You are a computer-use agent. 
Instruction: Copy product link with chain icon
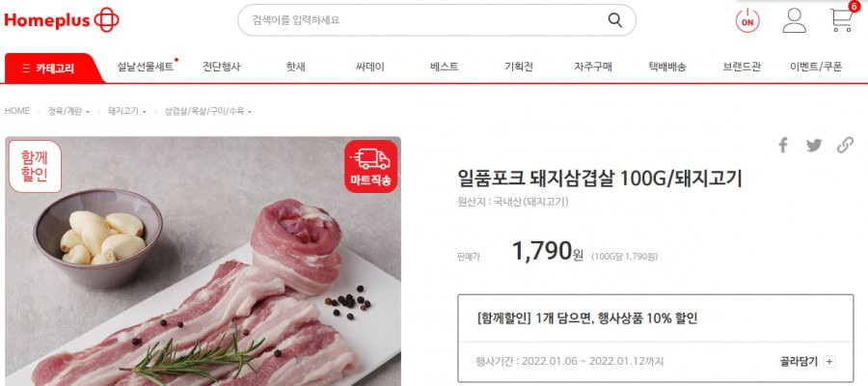[x=845, y=146]
